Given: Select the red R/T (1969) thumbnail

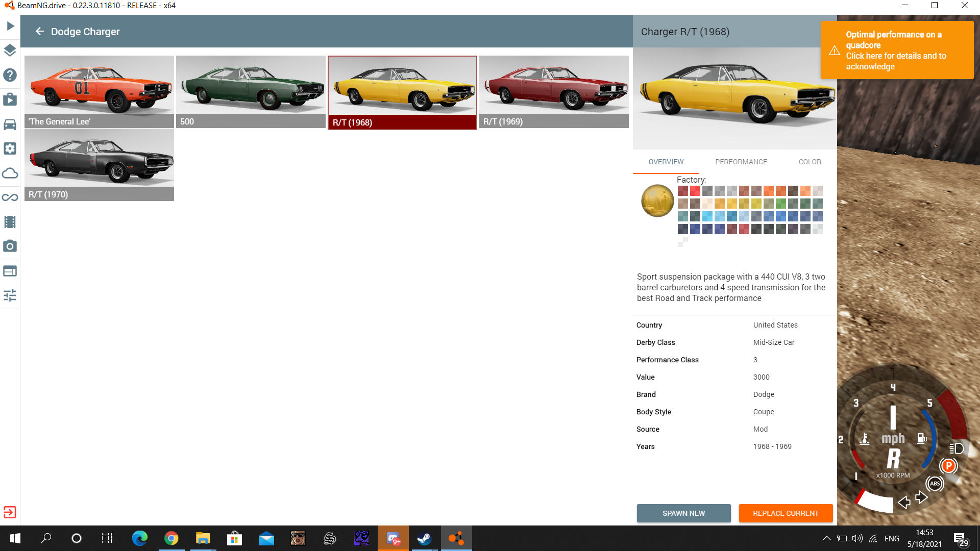Looking at the screenshot, I should (554, 92).
